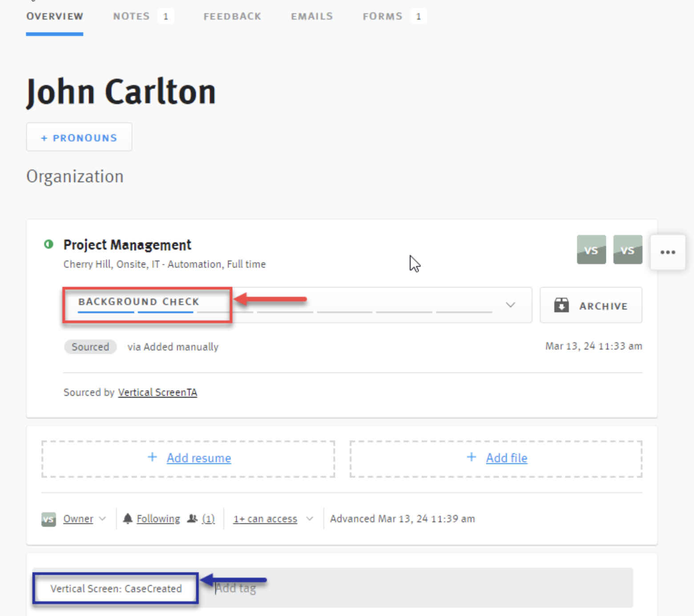This screenshot has width=694, height=616.
Task: Open the Forms tab
Action: (383, 16)
